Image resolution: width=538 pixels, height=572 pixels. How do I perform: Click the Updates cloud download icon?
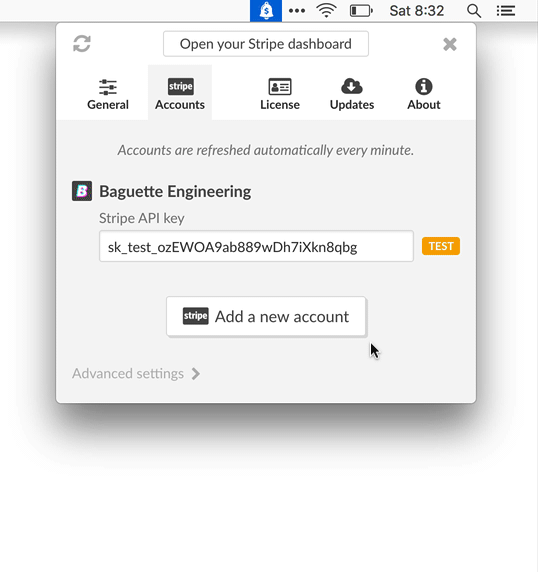point(352,86)
